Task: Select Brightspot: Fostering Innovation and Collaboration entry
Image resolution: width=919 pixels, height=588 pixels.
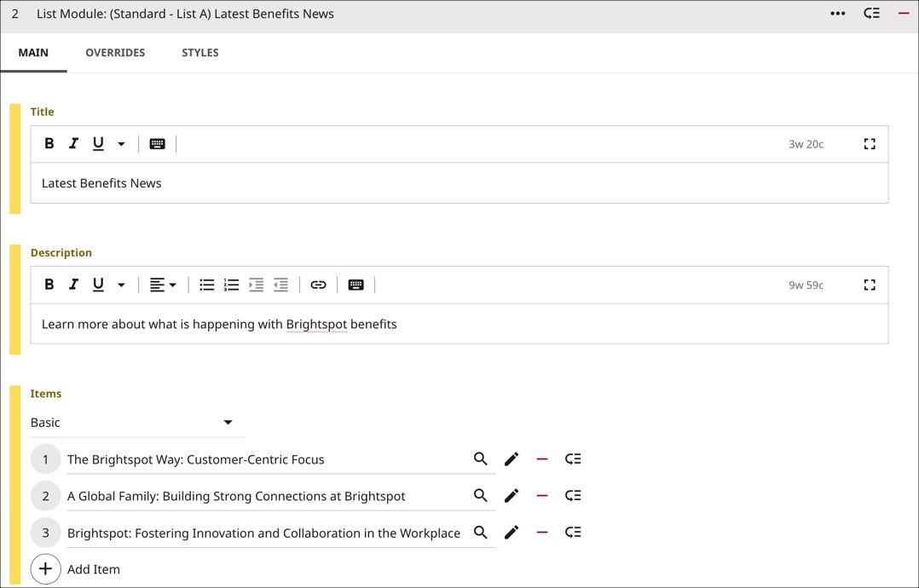Action: (x=263, y=533)
